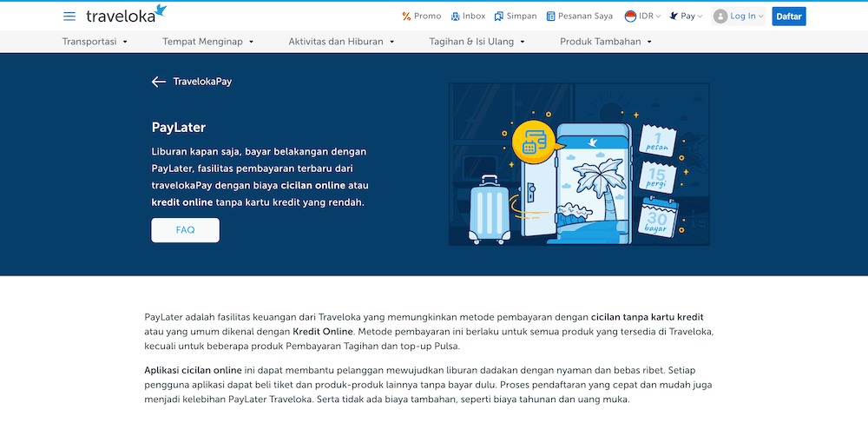The image size is (868, 423).
Task: Expand the Tempat Menginap menu
Action: point(207,42)
